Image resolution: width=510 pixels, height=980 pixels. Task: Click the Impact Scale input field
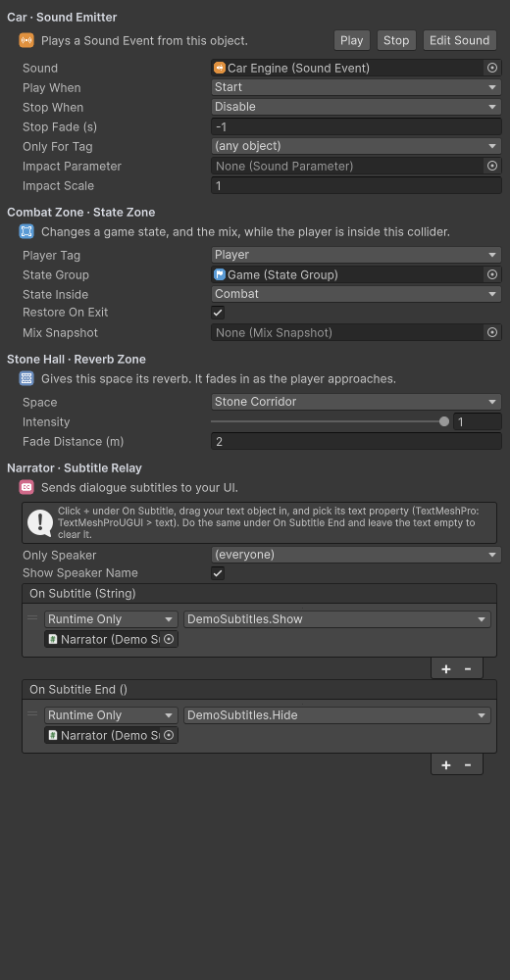coord(356,185)
